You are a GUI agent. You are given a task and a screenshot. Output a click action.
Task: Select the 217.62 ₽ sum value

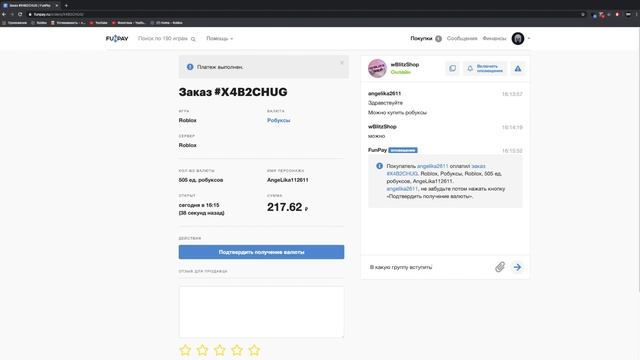pos(287,207)
